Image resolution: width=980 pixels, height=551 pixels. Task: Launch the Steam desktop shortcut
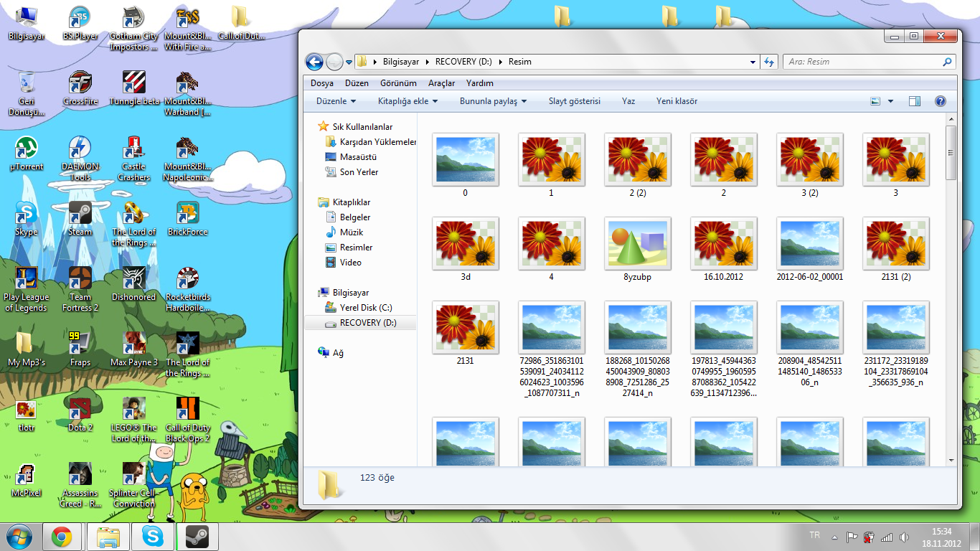(x=80, y=220)
